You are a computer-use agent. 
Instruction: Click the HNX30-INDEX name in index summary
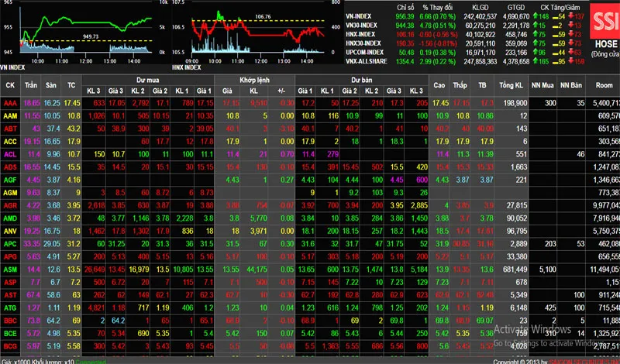(x=363, y=43)
